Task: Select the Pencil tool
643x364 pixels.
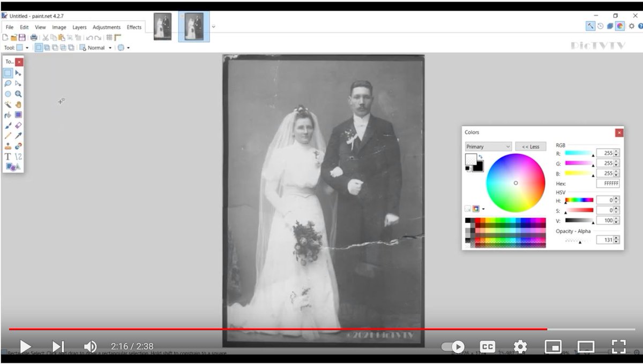Action: 8,135
